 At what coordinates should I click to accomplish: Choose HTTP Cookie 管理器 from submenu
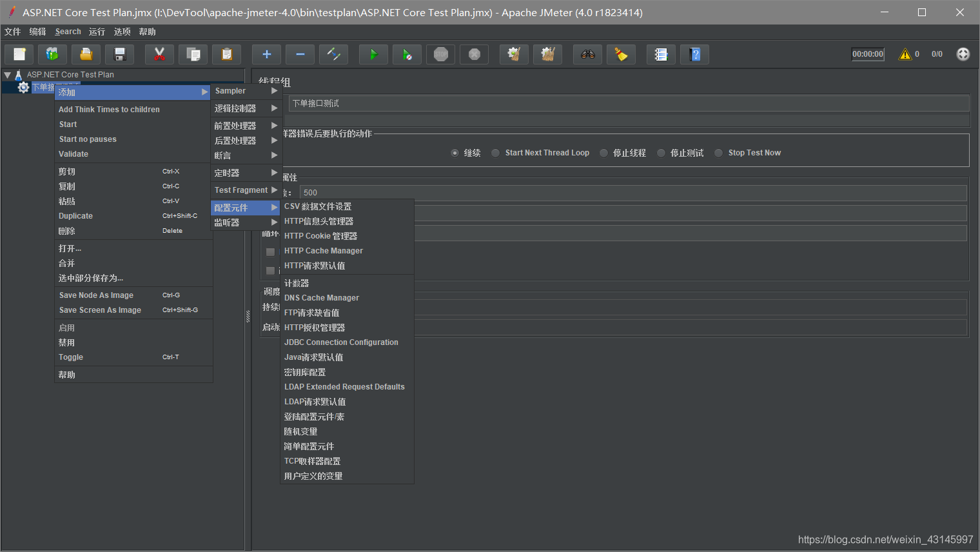click(x=348, y=236)
